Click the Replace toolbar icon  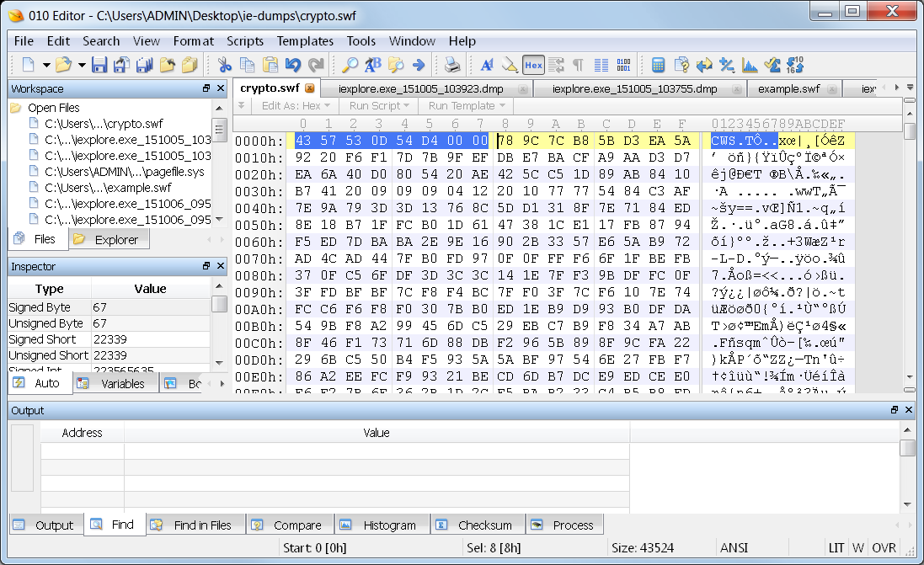pyautogui.click(x=373, y=65)
